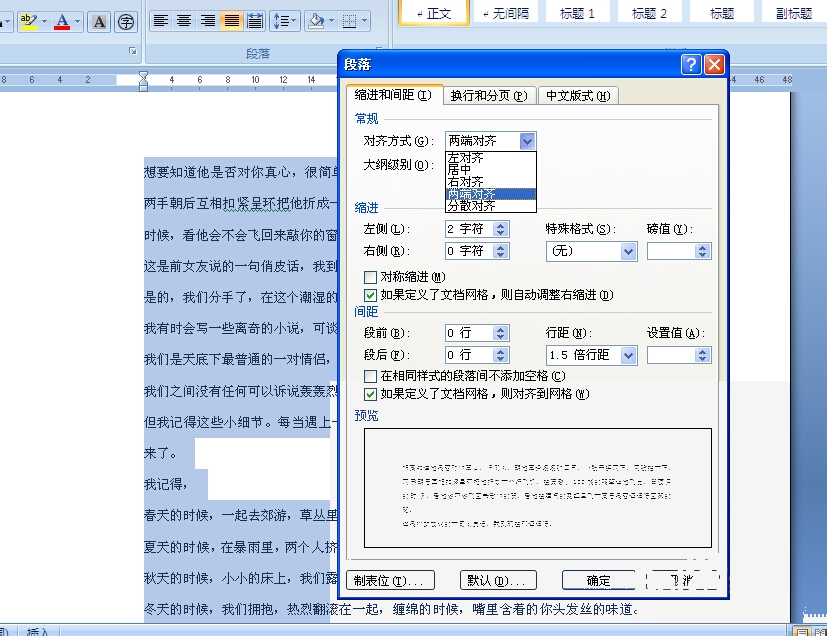Click the 设置值 spinner field

(x=679, y=355)
